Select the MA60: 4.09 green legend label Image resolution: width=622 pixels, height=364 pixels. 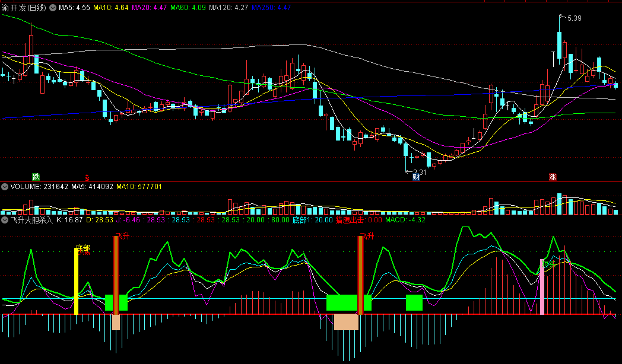(188, 8)
